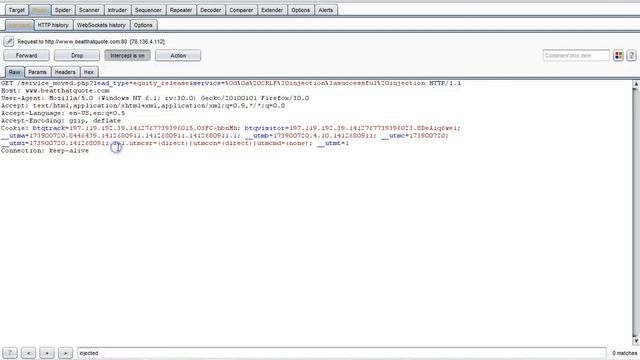Open the proxy Options sub-tab
The image size is (640, 360).
coord(143,25)
